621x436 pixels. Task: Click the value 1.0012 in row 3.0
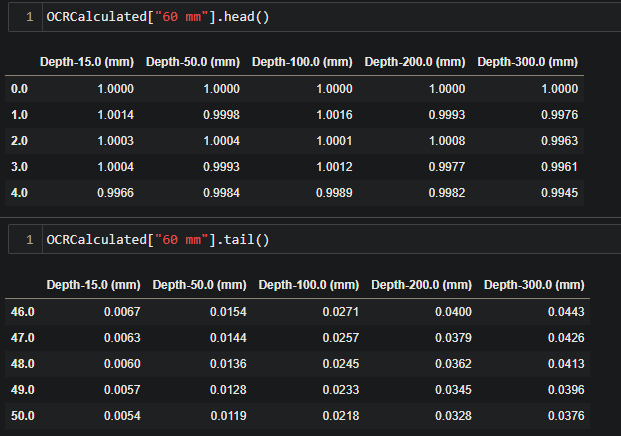(334, 167)
